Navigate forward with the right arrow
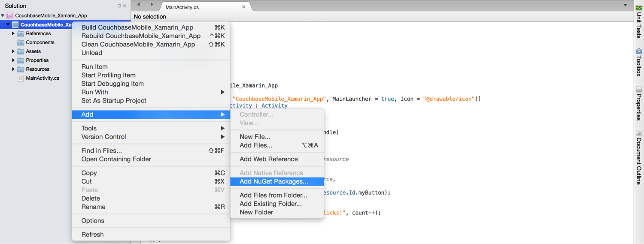The height and width of the screenshot is (244, 644). [152, 5]
